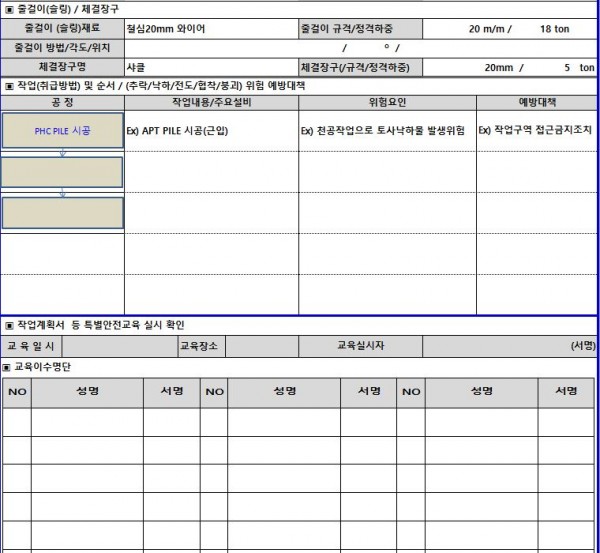Screen dimensions: 600x553
Task: Click the square marker beside 작업(취급방법) 및 순서
Action: [x=10, y=86]
